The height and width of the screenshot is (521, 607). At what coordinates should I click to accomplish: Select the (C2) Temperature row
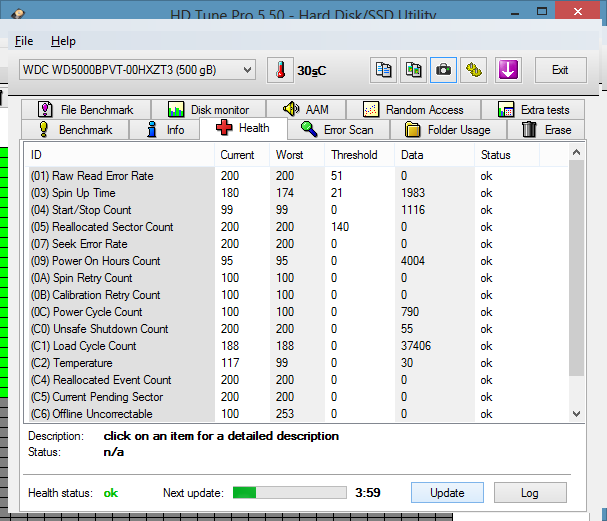tap(297, 363)
